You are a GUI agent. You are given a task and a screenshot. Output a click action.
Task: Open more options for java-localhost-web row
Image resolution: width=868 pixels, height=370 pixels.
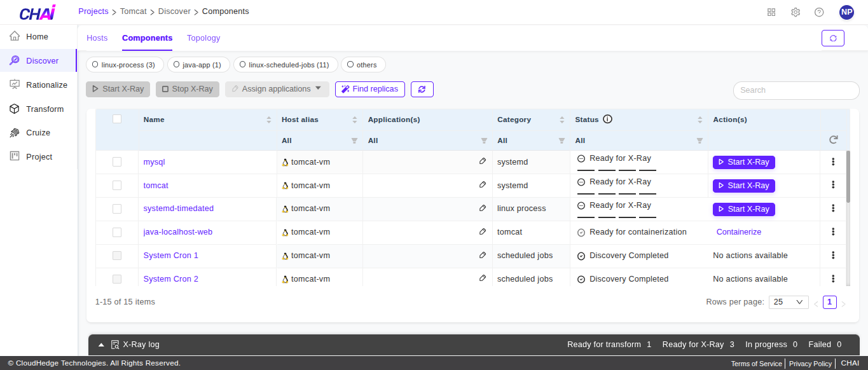833,232
